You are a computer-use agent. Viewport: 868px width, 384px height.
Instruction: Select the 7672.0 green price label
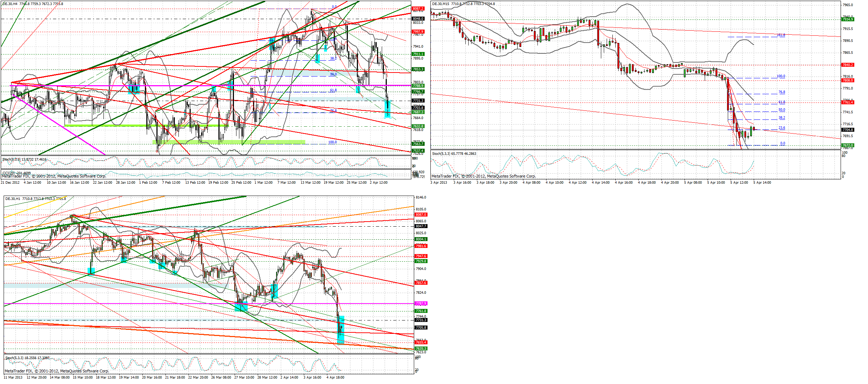click(848, 145)
